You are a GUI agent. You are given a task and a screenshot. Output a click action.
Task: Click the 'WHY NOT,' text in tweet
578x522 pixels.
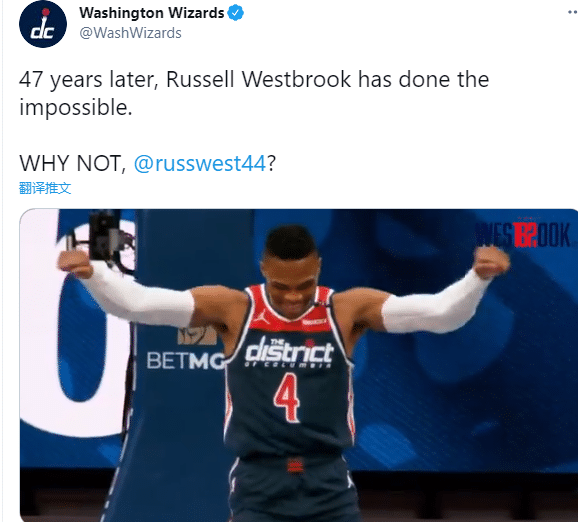point(73,163)
